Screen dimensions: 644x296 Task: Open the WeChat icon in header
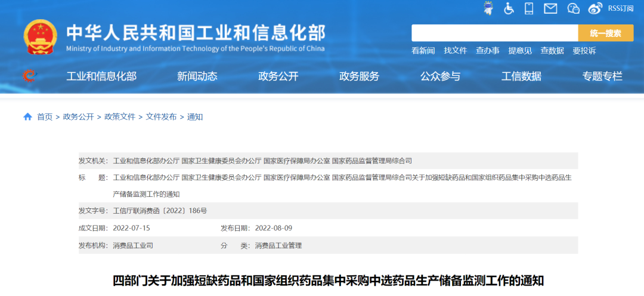point(574,8)
